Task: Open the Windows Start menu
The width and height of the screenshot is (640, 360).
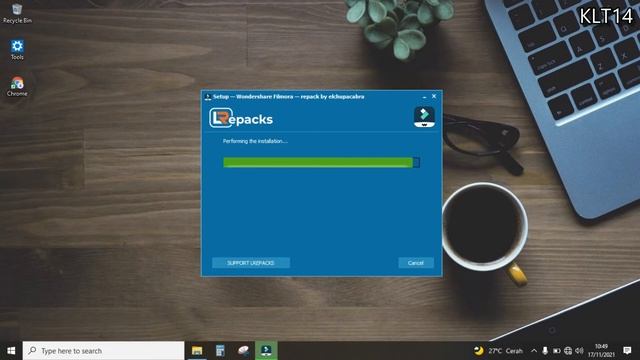Action: coord(11,351)
